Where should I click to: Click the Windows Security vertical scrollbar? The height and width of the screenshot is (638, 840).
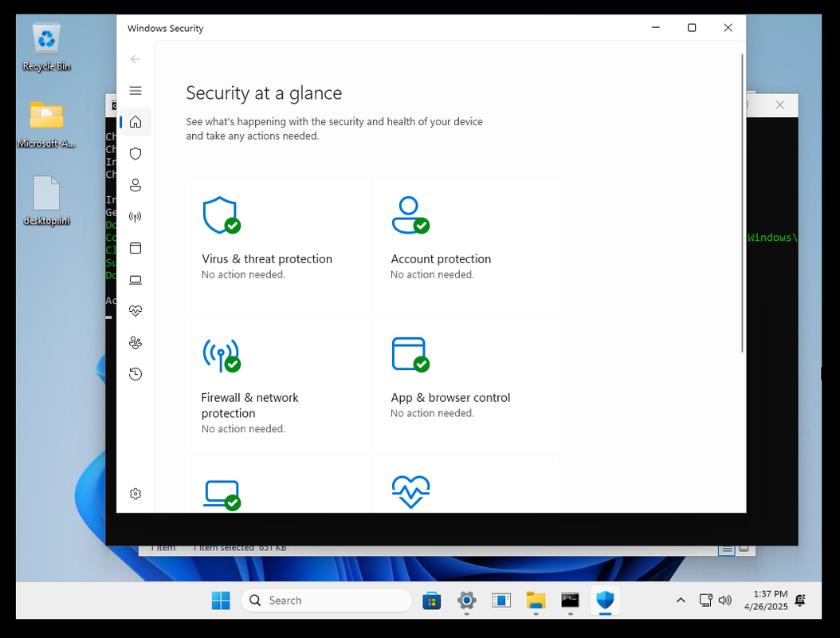click(x=742, y=203)
